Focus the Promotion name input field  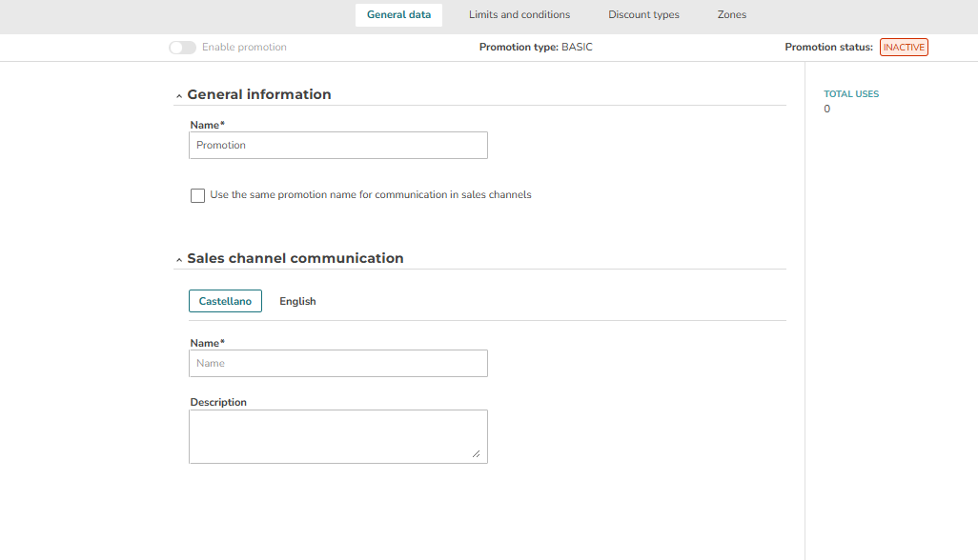[338, 145]
